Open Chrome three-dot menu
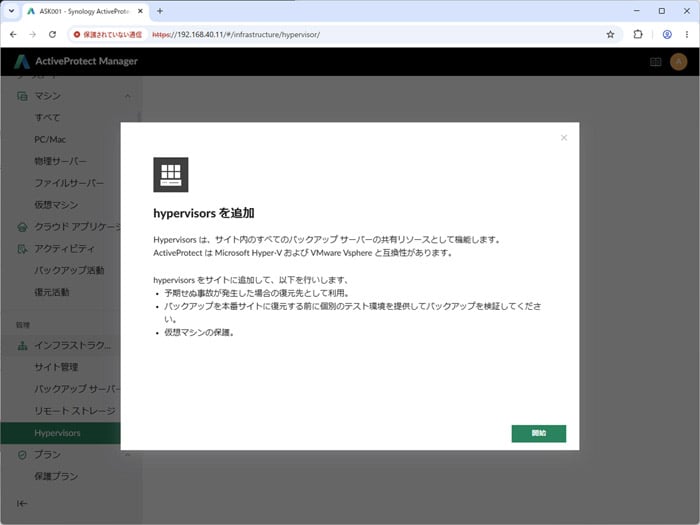The image size is (700, 525). [x=687, y=34]
